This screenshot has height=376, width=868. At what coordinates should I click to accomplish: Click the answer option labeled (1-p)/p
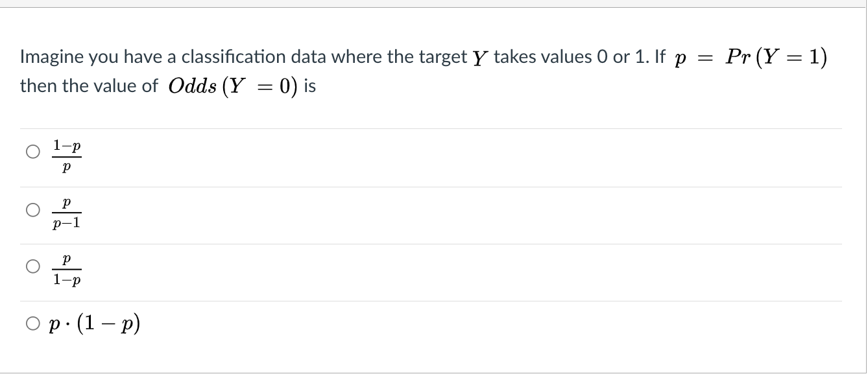click(x=66, y=156)
